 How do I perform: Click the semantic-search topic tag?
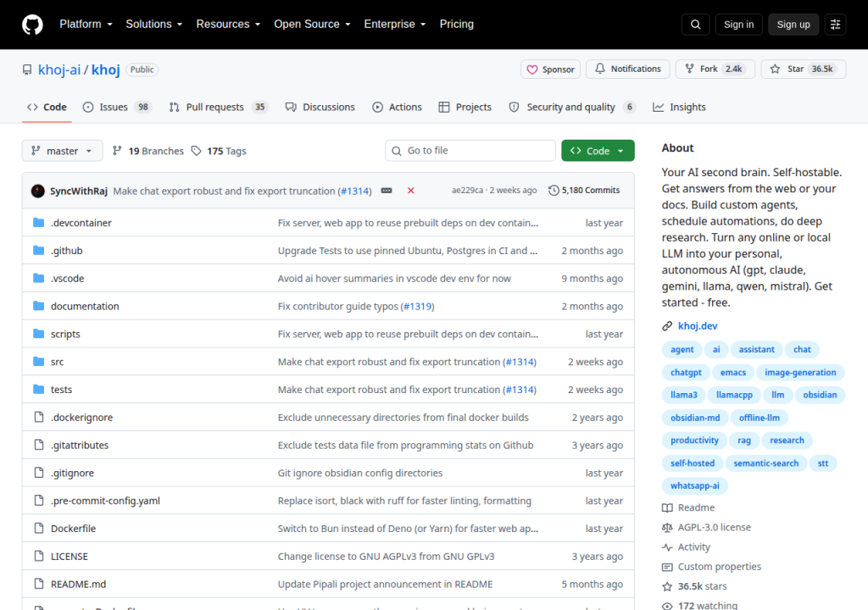coord(765,463)
